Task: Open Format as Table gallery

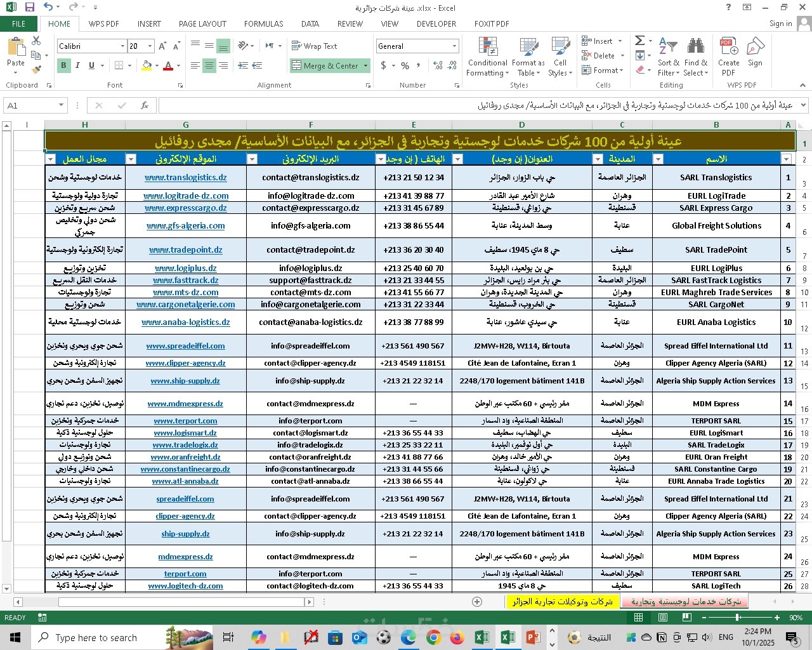Action: (x=528, y=56)
